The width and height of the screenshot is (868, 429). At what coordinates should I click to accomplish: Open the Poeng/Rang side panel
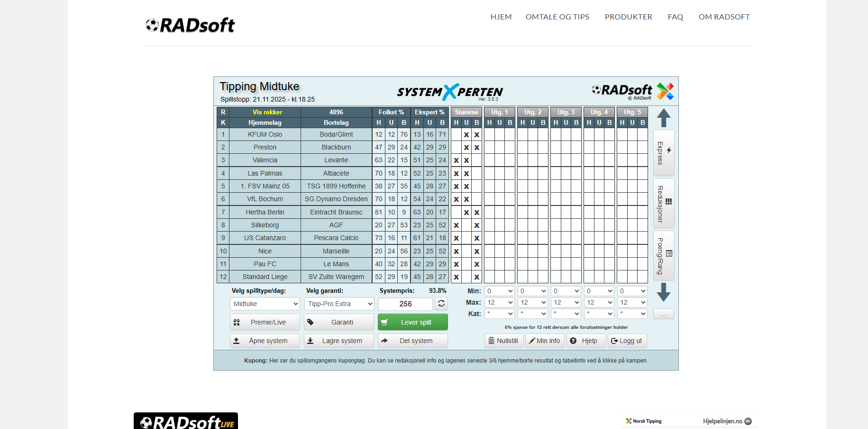[664, 256]
